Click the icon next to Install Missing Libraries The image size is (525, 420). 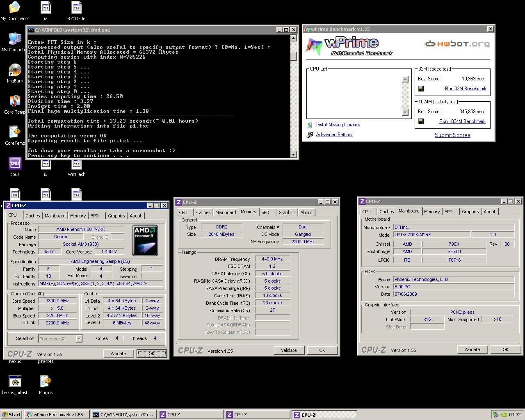309,125
